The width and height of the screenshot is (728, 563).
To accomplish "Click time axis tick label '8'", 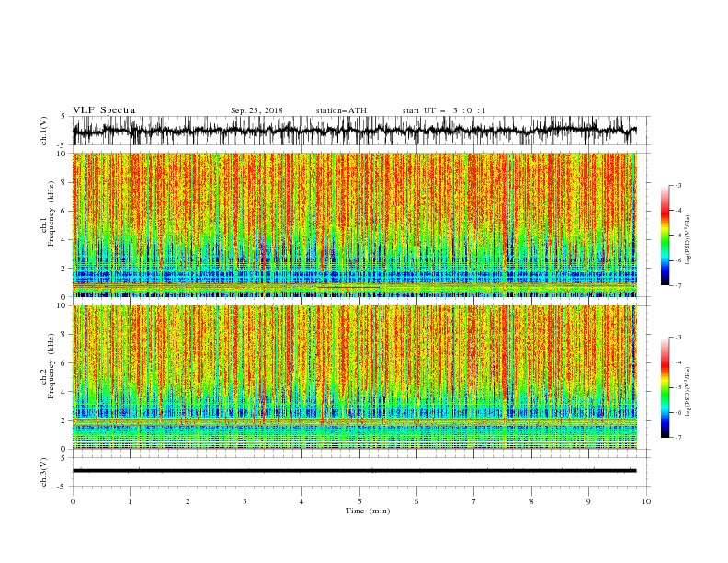I will (x=531, y=501).
